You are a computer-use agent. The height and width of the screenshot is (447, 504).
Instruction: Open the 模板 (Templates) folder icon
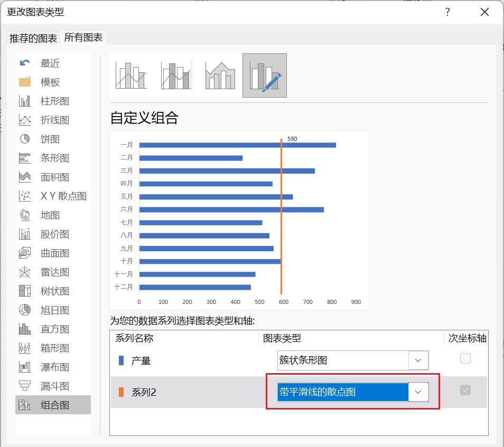(x=25, y=82)
